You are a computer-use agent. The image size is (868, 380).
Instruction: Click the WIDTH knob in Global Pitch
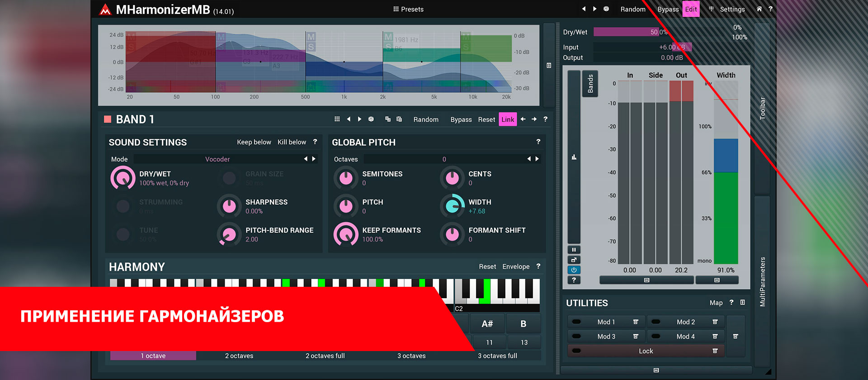tap(452, 206)
